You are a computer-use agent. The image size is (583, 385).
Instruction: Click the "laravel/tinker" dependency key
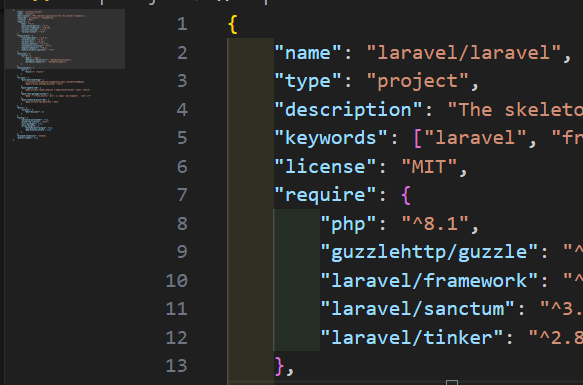pyautogui.click(x=412, y=337)
